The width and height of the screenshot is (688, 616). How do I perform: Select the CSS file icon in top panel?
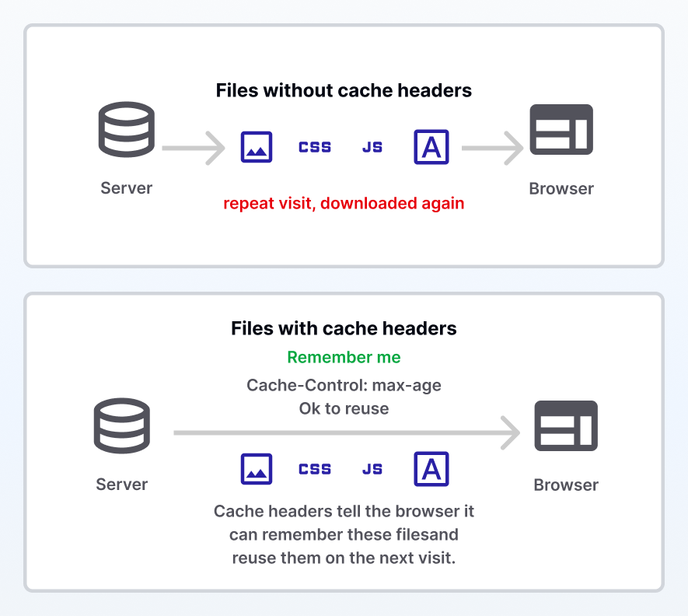315,147
